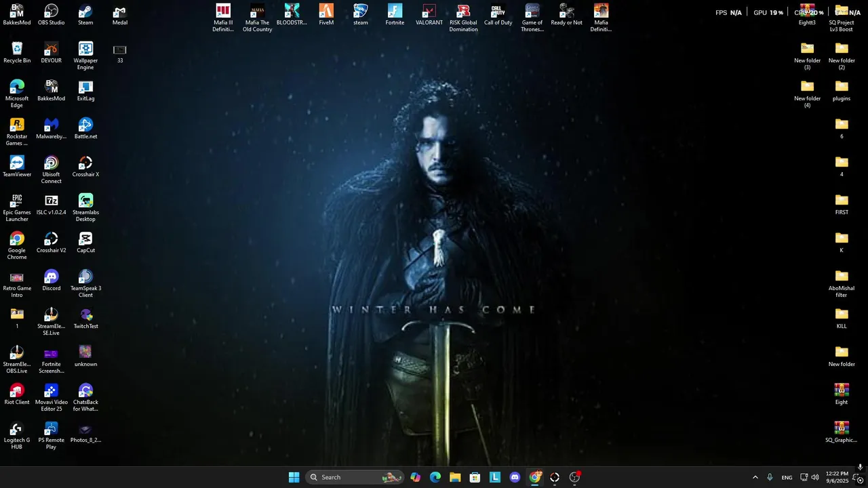The height and width of the screenshot is (488, 868).
Task: Select the BLOODSTR... game shortcut
Action: click(292, 15)
